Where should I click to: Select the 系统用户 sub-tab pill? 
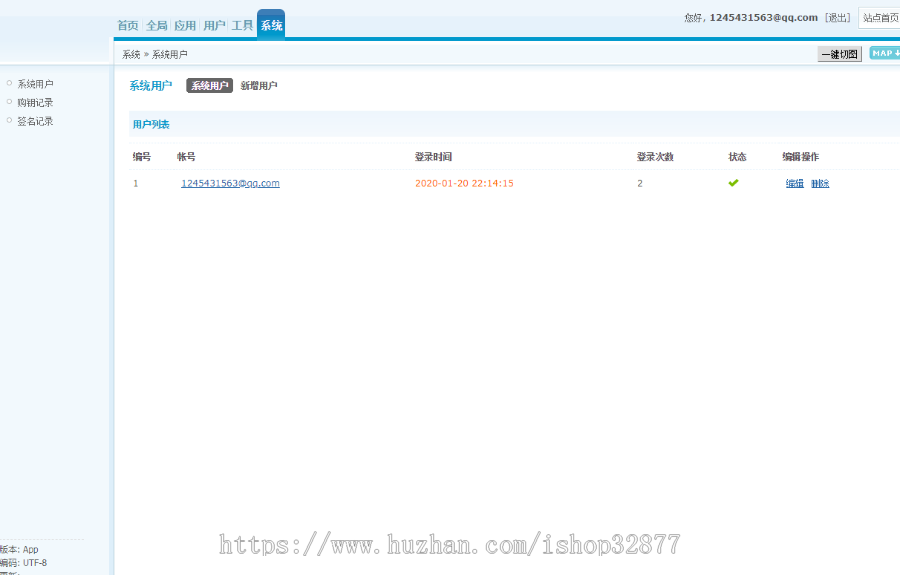pos(210,86)
